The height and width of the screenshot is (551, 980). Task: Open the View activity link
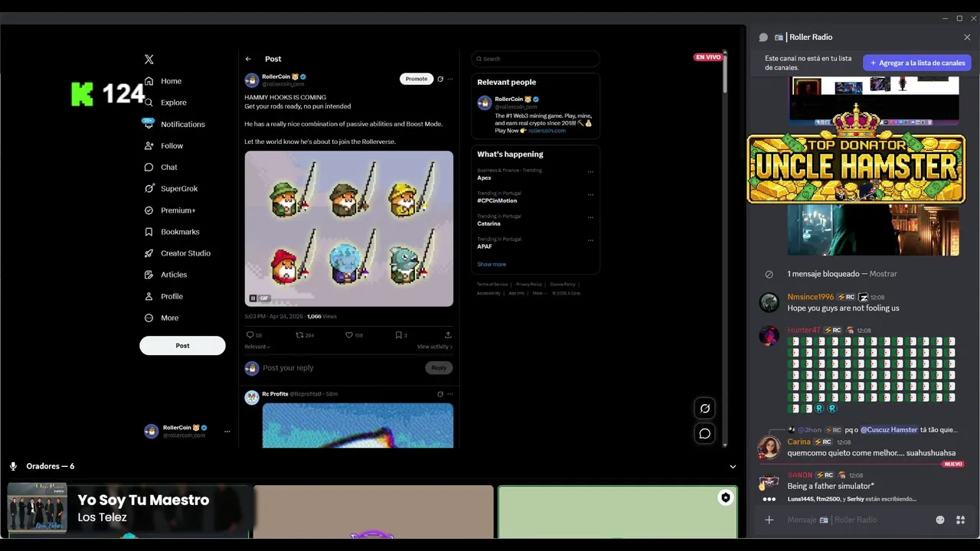[x=435, y=347]
